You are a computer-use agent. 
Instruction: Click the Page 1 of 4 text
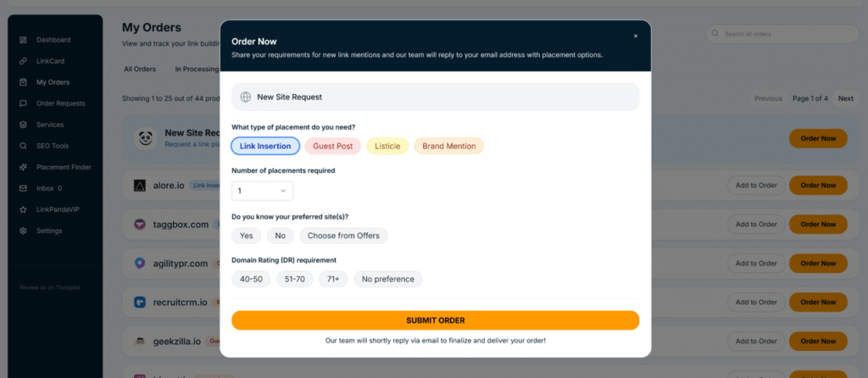(810, 98)
